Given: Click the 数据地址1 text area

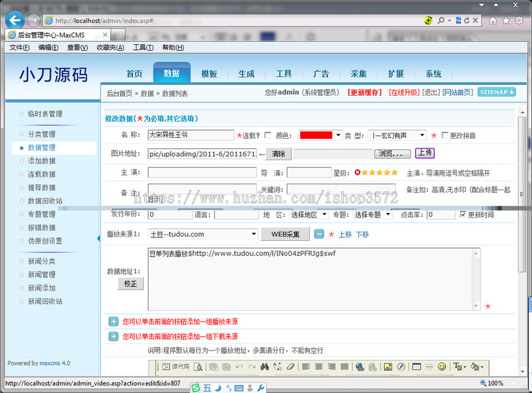Looking at the screenshot, I should (x=314, y=279).
